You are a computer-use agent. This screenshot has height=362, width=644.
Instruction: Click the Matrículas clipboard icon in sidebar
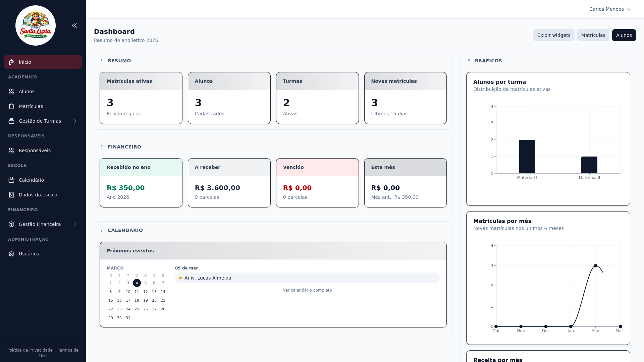pyautogui.click(x=11, y=106)
